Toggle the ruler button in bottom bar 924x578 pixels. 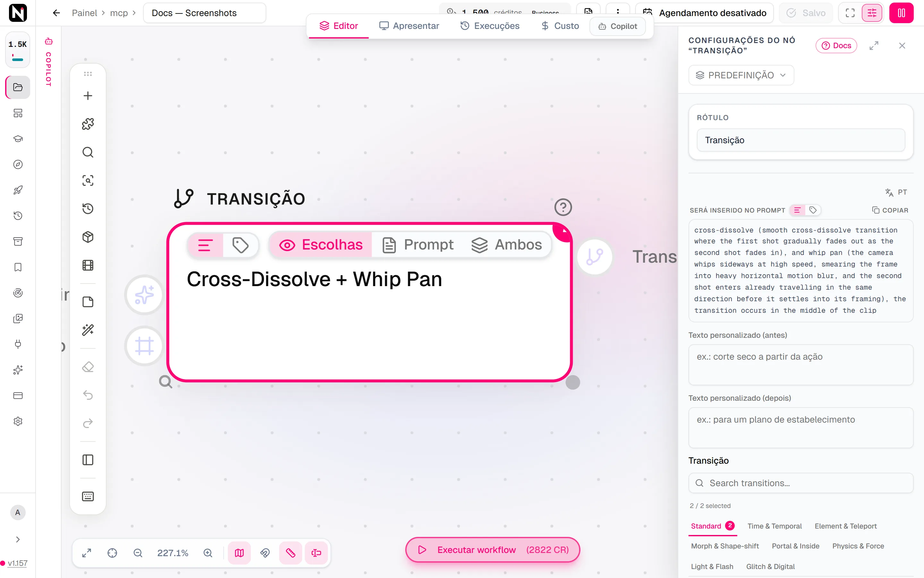(x=291, y=553)
